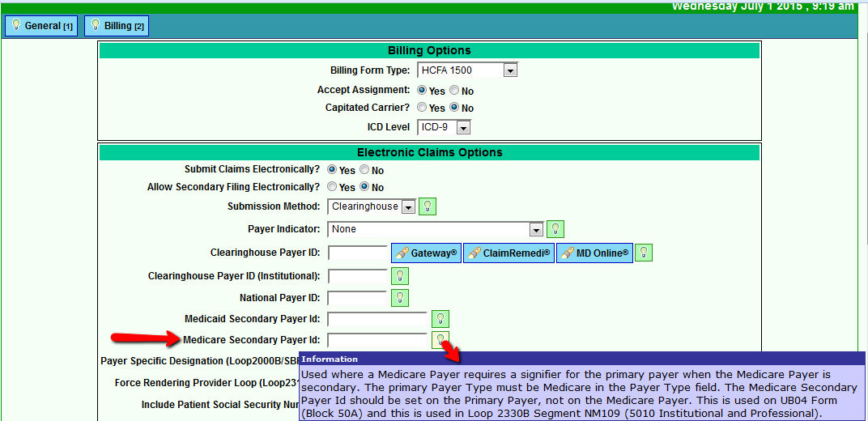Click the Medicaid Secondary Payer Id field

click(377, 319)
